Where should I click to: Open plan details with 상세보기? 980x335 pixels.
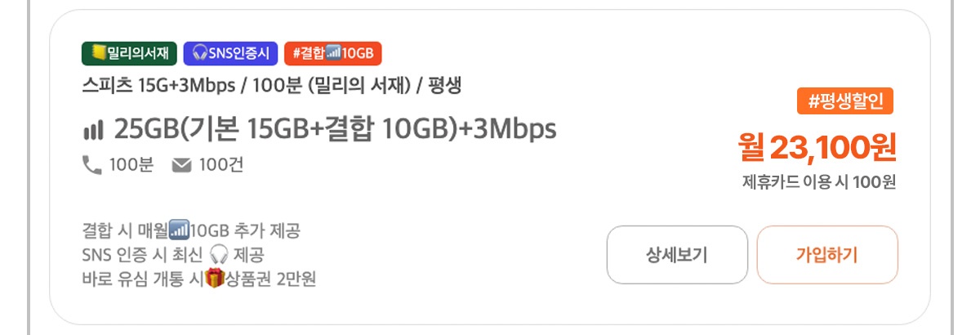(677, 254)
